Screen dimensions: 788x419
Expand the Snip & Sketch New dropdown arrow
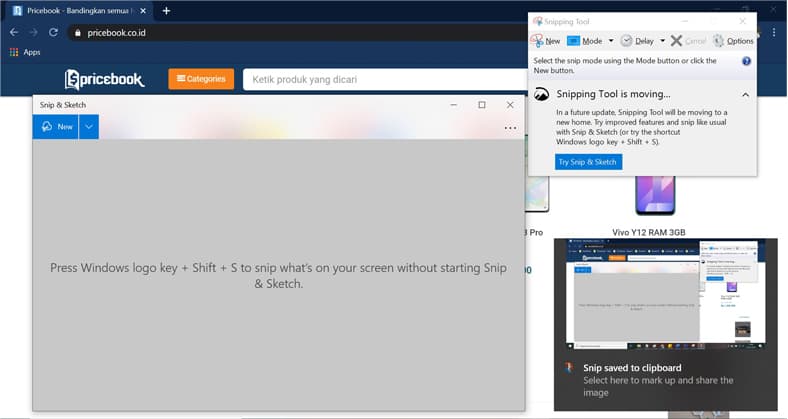click(x=89, y=127)
